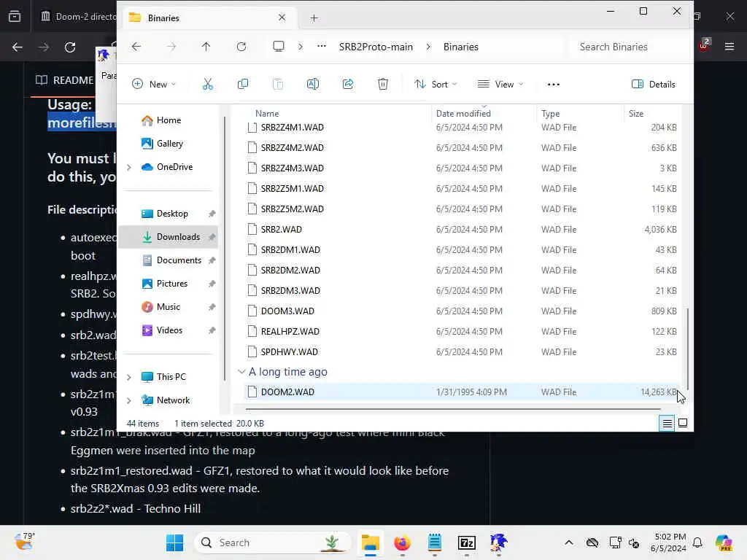The width and height of the screenshot is (747, 560).
Task: Expand This PC tree node
Action: [128, 377]
